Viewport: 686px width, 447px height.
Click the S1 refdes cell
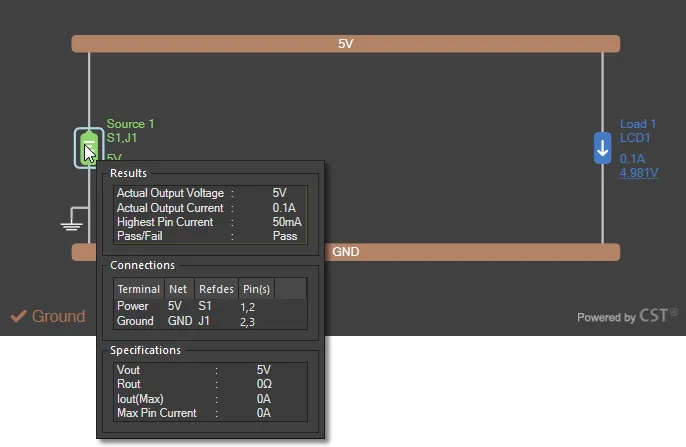[205, 306]
